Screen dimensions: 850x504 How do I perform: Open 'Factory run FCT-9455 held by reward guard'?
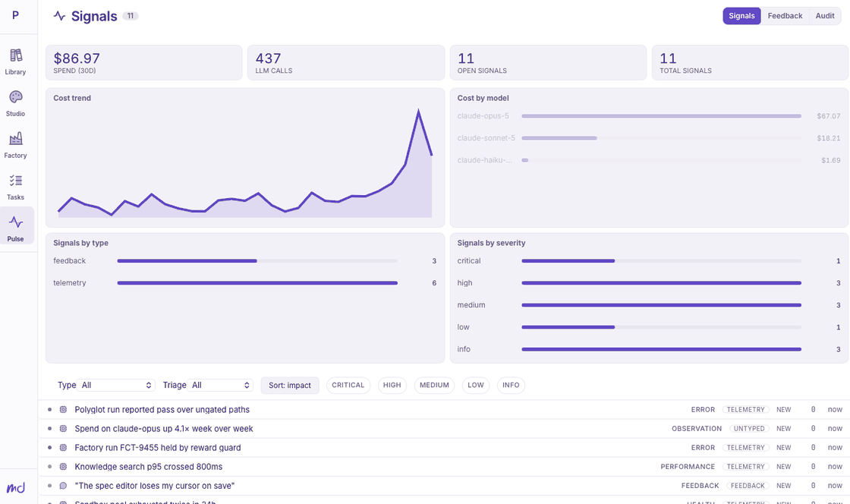158,448
